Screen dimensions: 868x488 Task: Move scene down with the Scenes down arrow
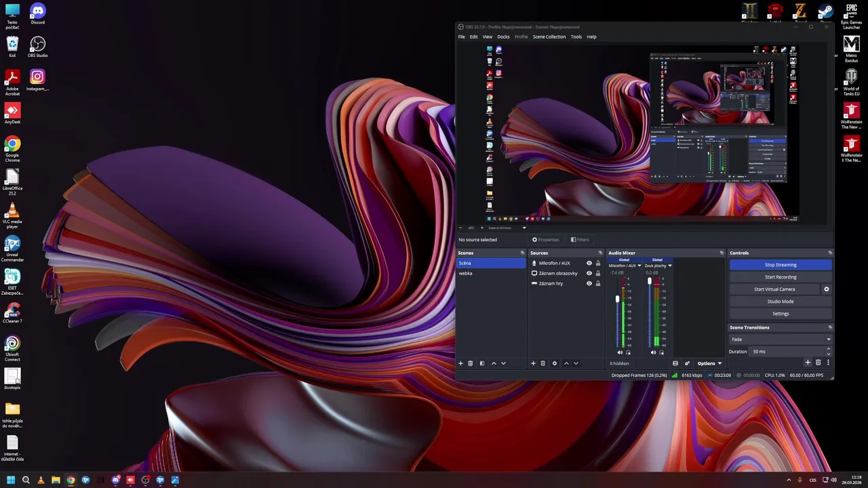[503, 363]
